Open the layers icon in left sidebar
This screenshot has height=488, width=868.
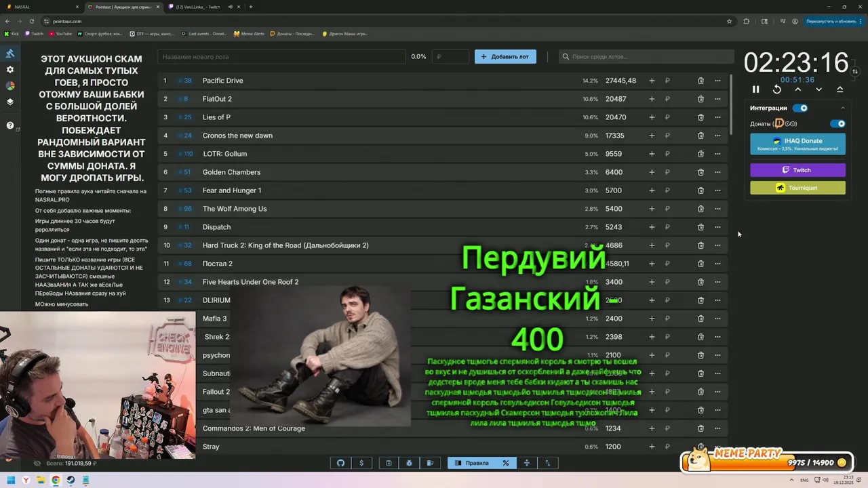[x=10, y=102]
